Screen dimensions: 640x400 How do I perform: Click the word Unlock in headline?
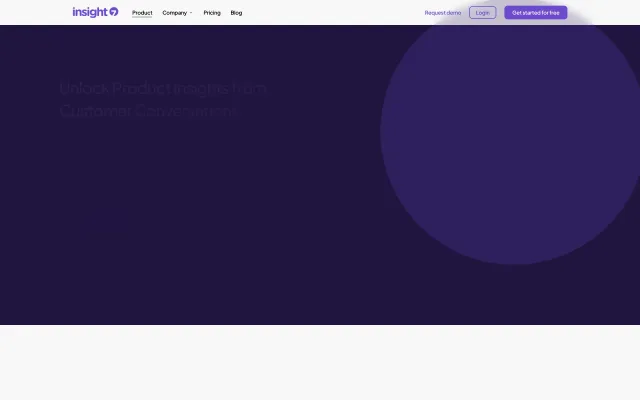click(78, 89)
